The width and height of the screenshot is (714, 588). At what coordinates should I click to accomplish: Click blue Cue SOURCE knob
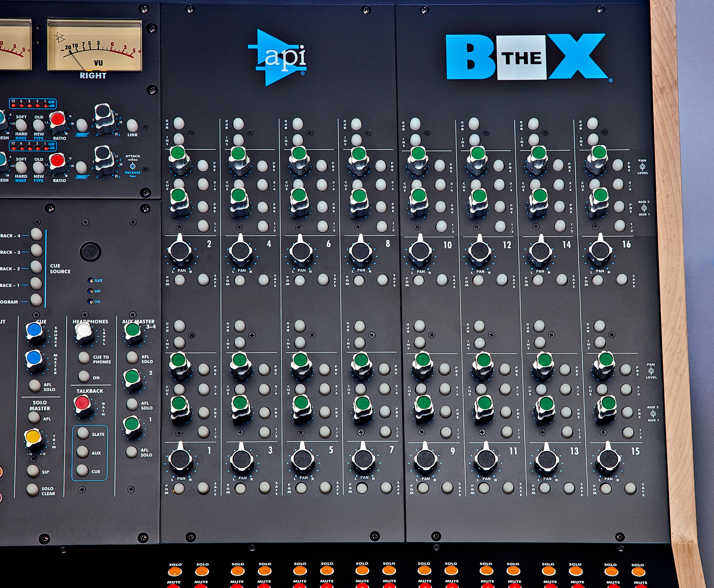coord(34,330)
